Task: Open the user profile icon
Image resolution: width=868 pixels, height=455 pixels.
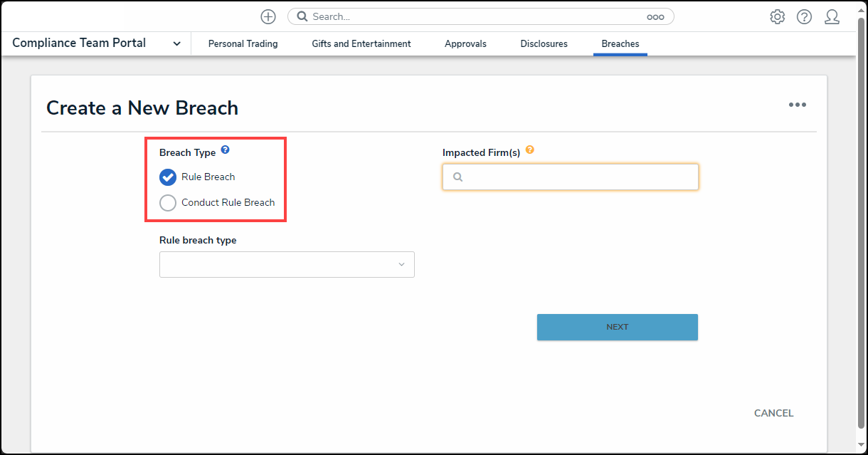Action: pos(832,17)
